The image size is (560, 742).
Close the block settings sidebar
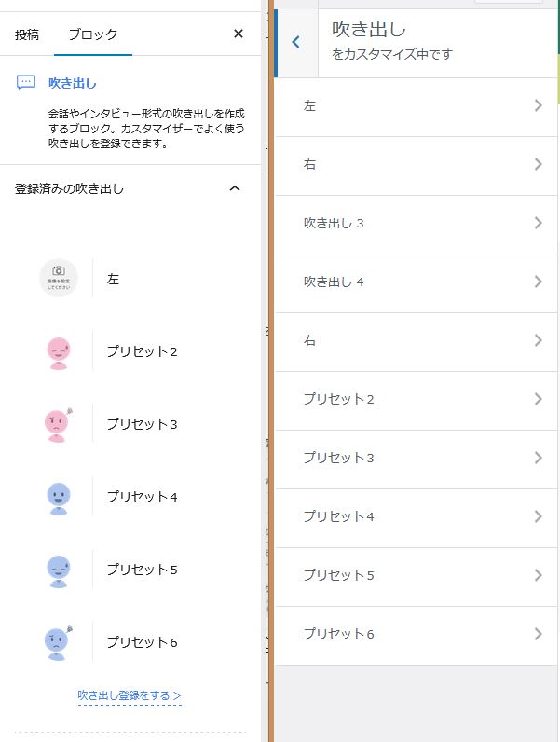pyautogui.click(x=238, y=34)
